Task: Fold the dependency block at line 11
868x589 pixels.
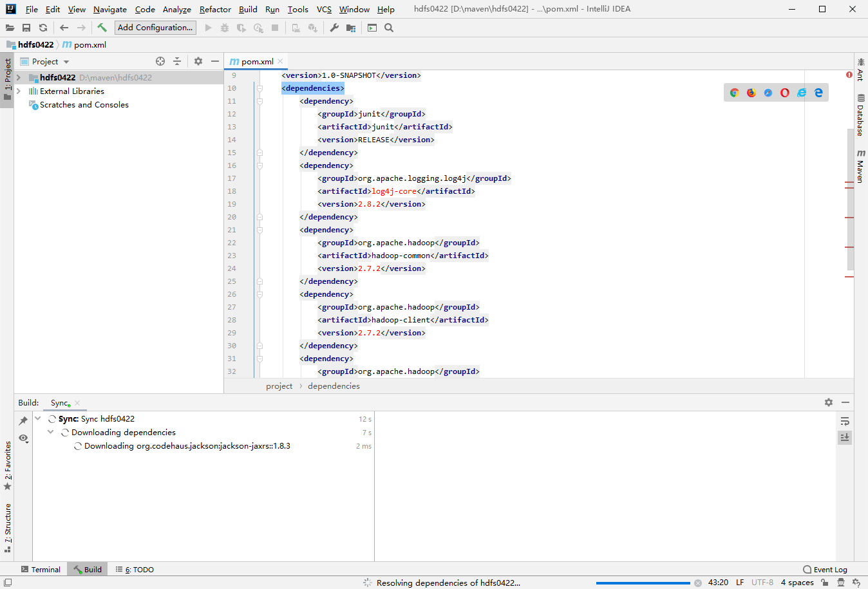Action: pos(259,101)
